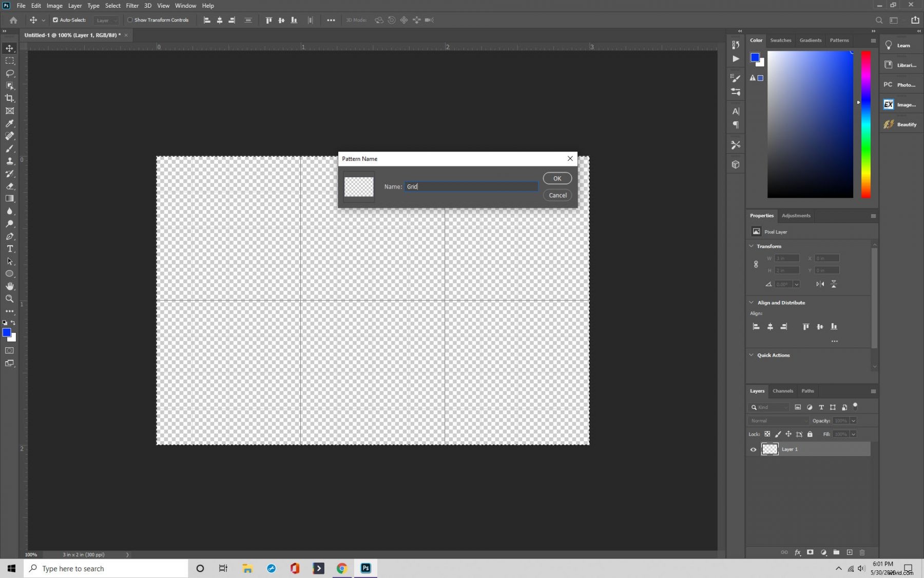Select the Eyedropper tool
The width and height of the screenshot is (924, 578).
(x=9, y=124)
